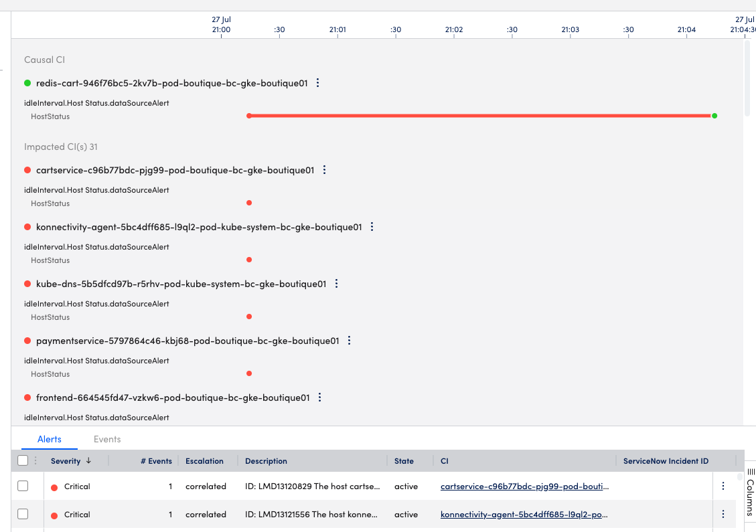This screenshot has height=532, width=756.
Task: Click description ID: LMD13120829 cell
Action: tap(313, 486)
